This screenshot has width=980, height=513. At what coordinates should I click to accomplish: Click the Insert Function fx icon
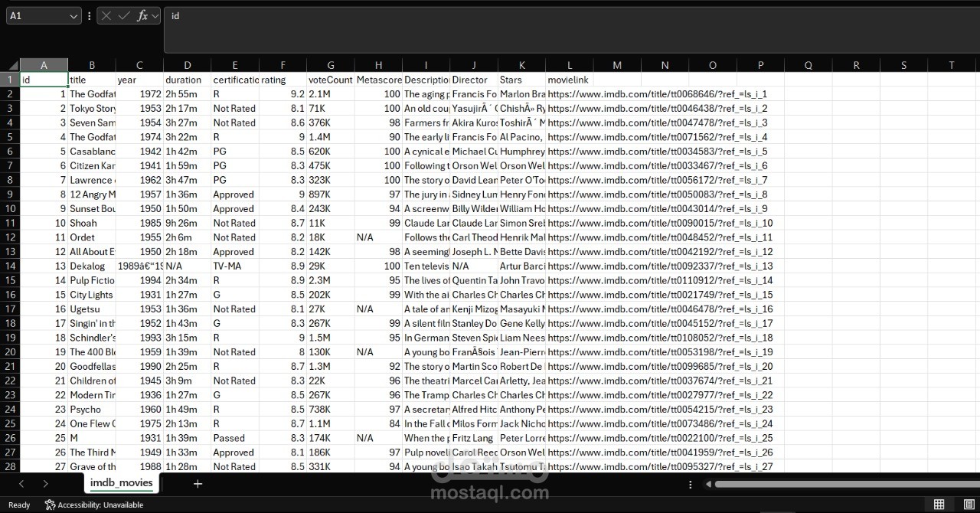[x=142, y=15]
